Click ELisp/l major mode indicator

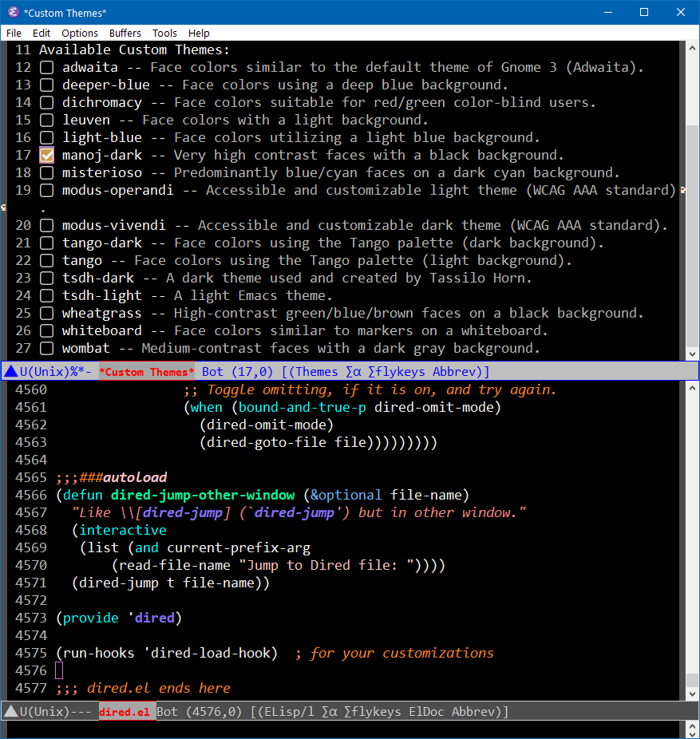pos(289,712)
